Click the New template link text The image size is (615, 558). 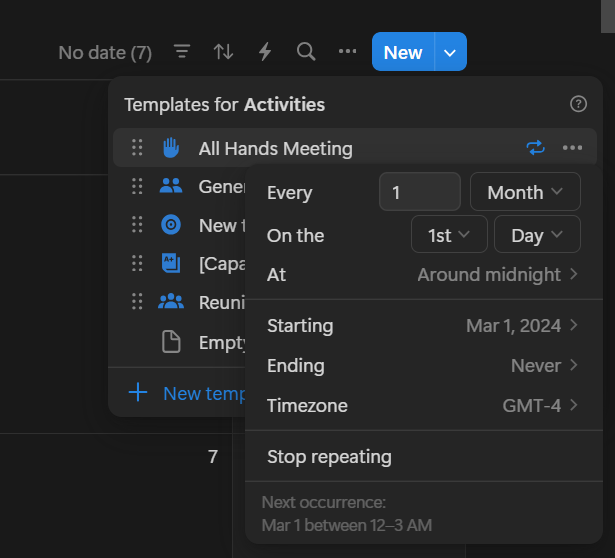(204, 394)
